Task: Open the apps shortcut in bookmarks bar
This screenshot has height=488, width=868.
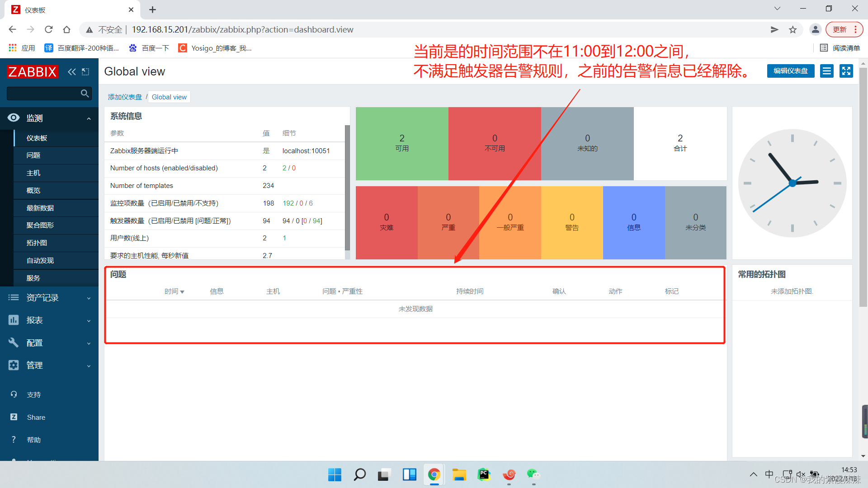Action: pyautogui.click(x=22, y=48)
